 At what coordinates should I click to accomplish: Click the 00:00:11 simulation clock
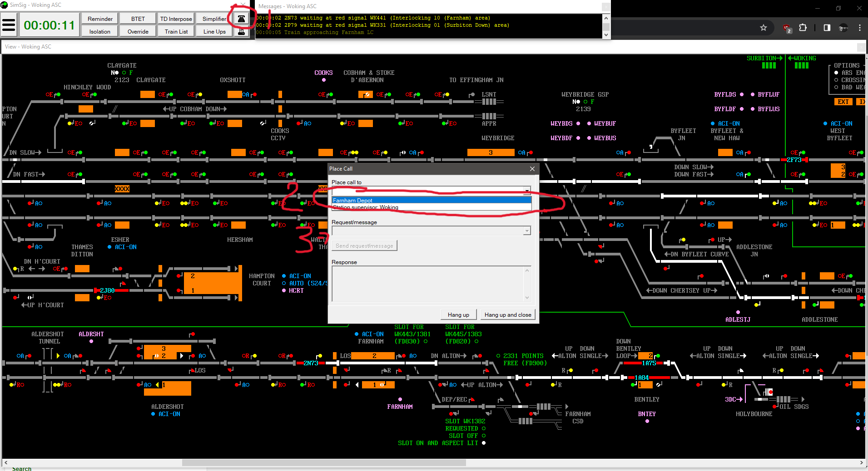(x=49, y=25)
